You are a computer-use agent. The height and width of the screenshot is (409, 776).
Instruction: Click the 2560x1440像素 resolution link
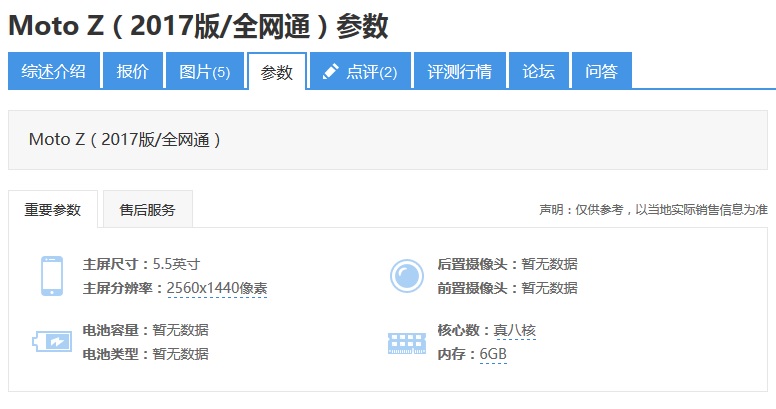[217, 288]
